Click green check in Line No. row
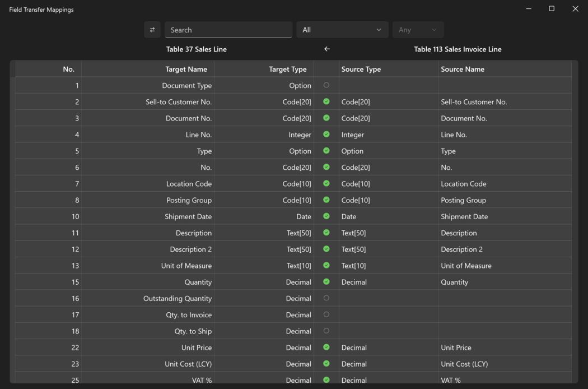 (326, 135)
